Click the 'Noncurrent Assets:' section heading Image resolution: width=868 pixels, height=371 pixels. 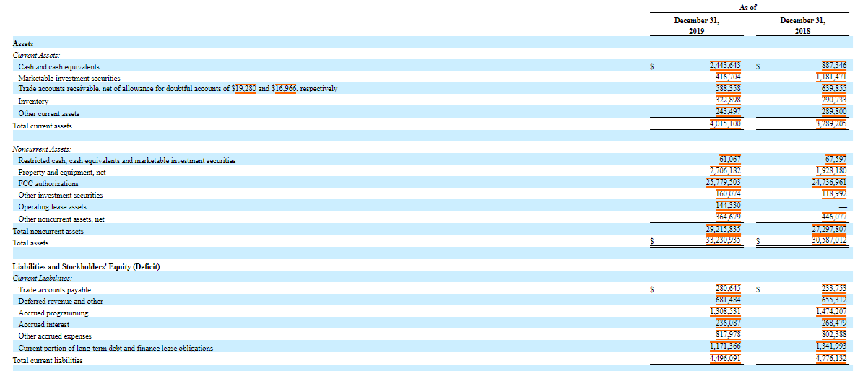pyautogui.click(x=42, y=149)
